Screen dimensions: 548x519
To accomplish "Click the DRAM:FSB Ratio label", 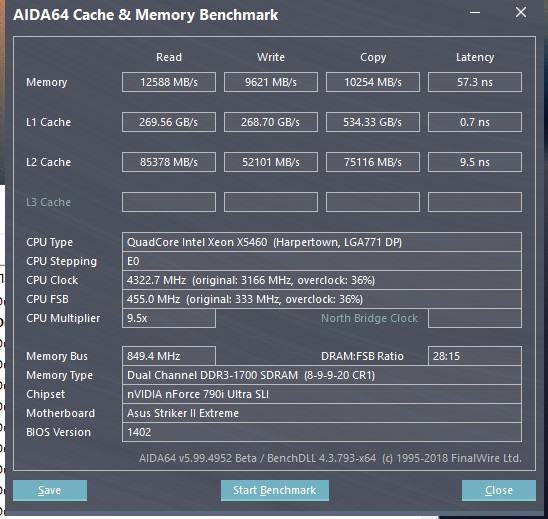I will [362, 356].
